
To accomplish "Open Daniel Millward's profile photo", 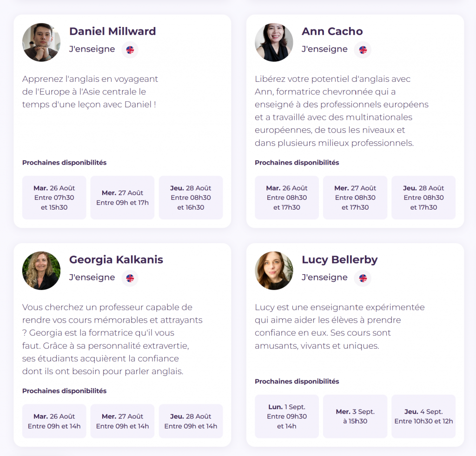I will click(41, 42).
